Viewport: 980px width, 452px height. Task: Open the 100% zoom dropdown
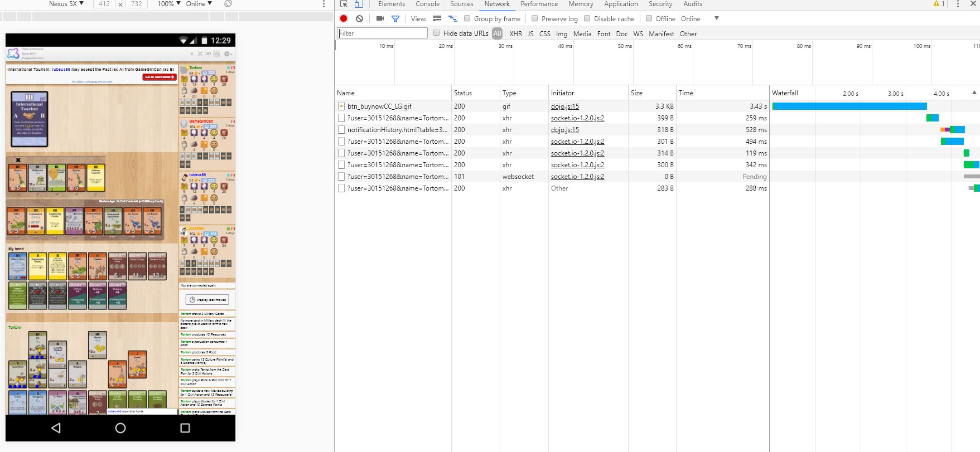169,4
